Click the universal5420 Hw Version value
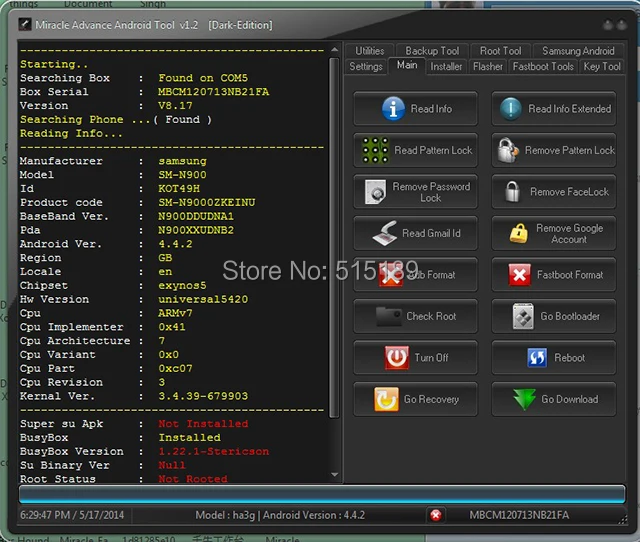Image resolution: width=640 pixels, height=542 pixels. pos(203,299)
